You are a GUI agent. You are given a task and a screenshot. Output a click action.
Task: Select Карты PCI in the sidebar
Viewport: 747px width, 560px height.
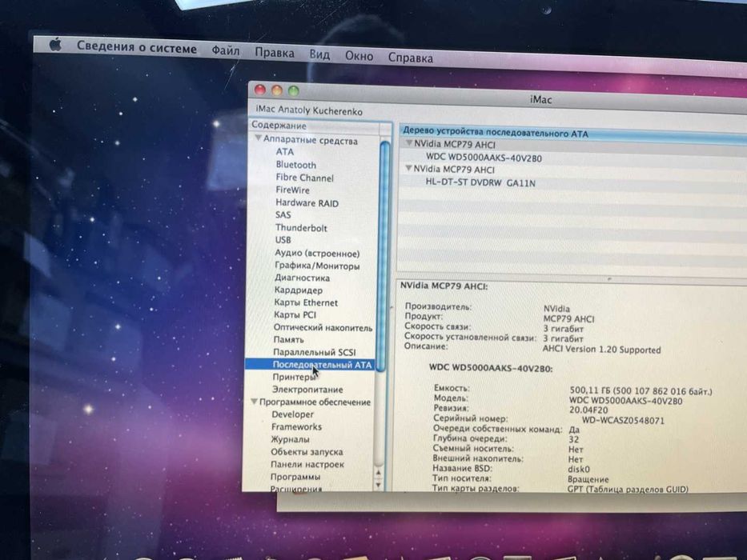click(295, 314)
